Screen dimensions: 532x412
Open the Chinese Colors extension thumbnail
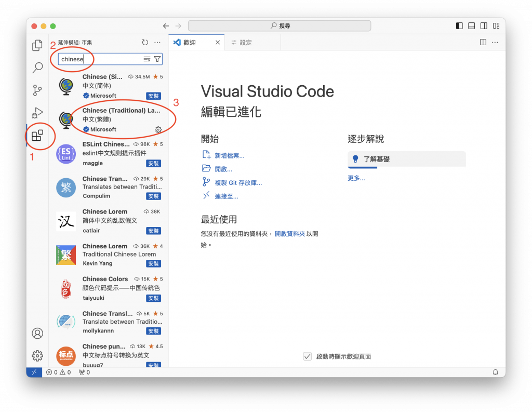(x=66, y=289)
